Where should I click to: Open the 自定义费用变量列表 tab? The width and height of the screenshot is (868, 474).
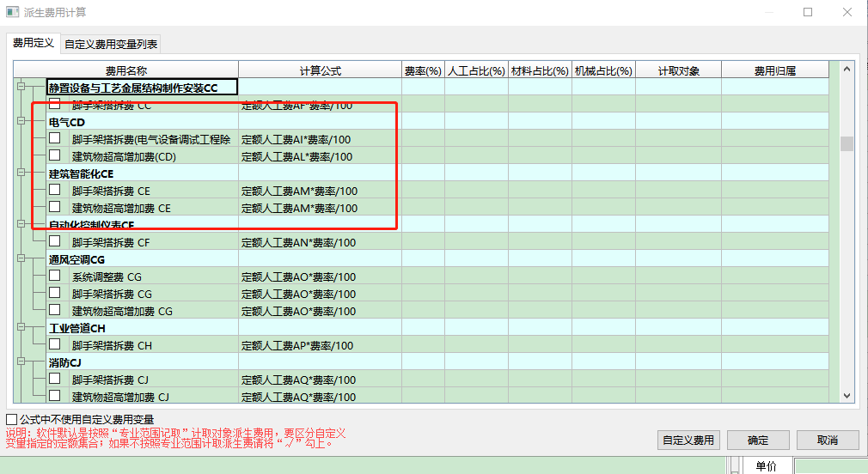pyautogui.click(x=111, y=45)
